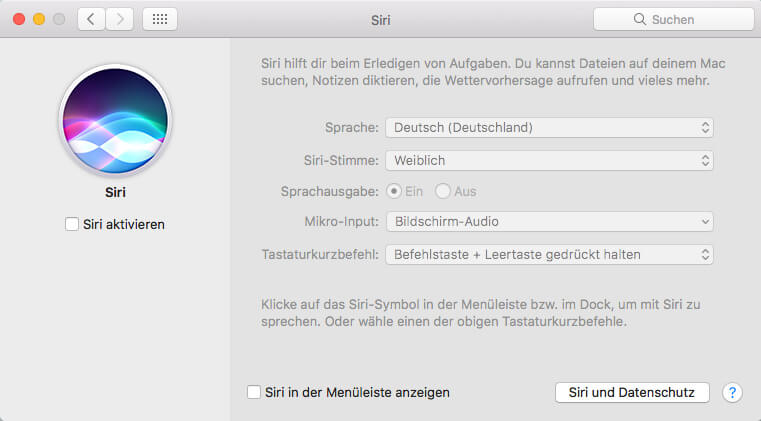
Task: Show all preferences via grid icon
Action: (x=160, y=19)
